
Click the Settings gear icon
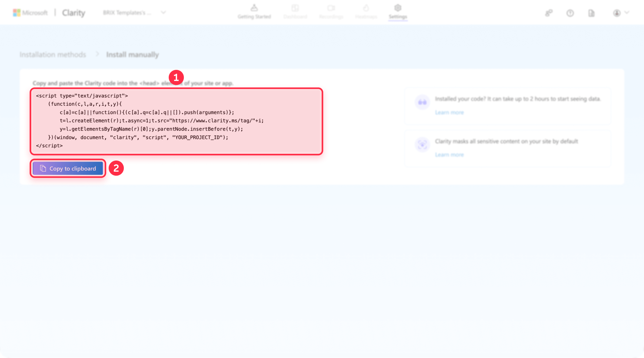click(398, 8)
